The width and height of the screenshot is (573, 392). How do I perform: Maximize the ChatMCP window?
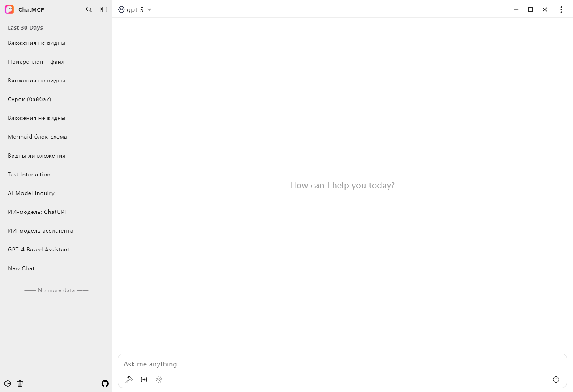point(530,9)
